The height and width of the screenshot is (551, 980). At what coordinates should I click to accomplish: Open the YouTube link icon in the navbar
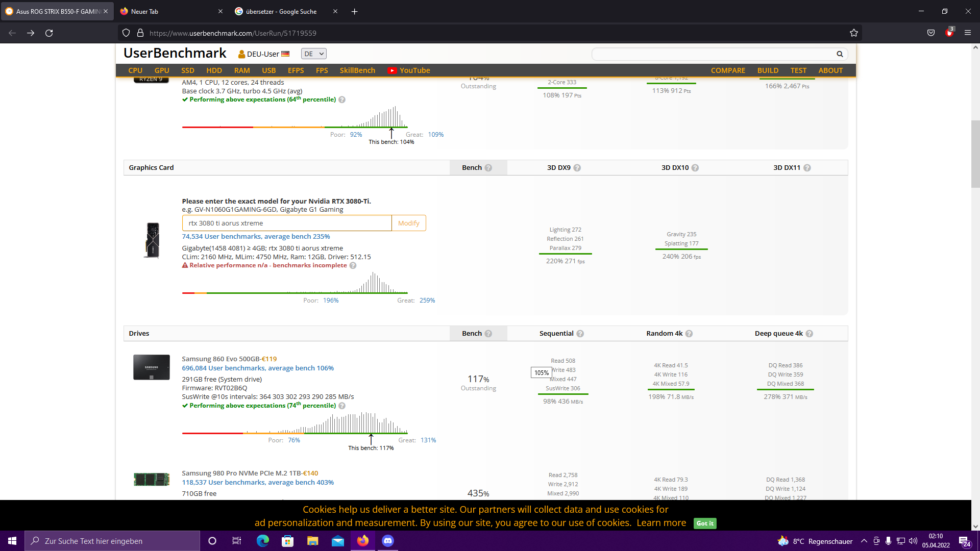coord(392,71)
